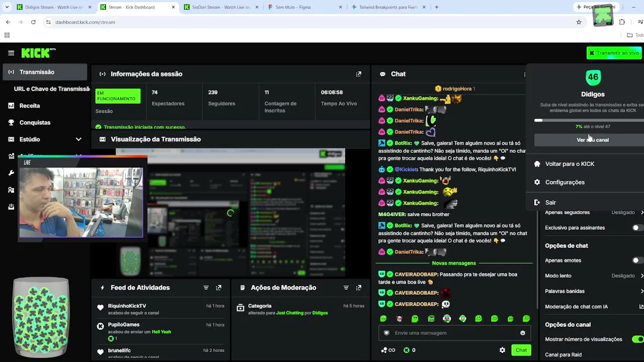The image size is (644, 362).
Task: Click the Envie uma mensagem field
Action: [454, 333]
